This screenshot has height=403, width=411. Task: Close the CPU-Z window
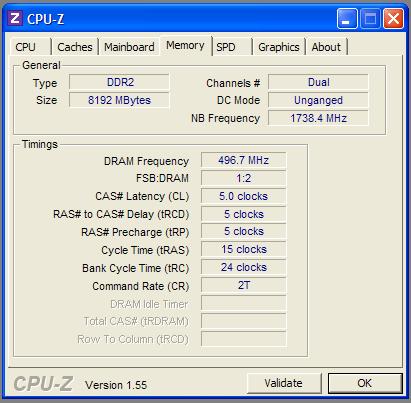(393, 19)
